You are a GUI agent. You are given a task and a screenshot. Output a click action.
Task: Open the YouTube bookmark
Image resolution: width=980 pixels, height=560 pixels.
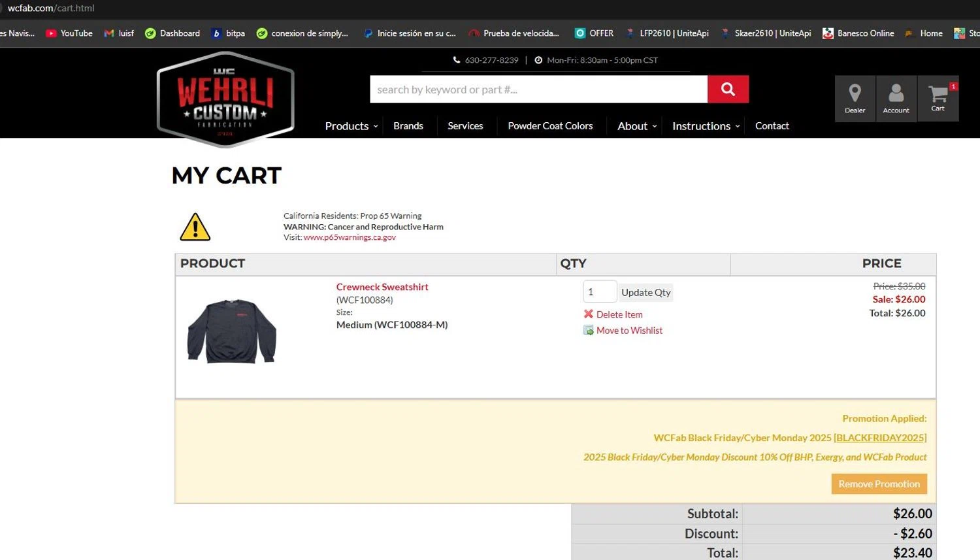click(69, 33)
